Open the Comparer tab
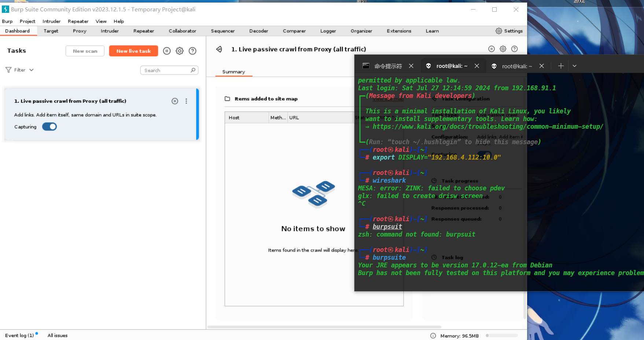Screen dimensions: 644x340 tap(294, 31)
